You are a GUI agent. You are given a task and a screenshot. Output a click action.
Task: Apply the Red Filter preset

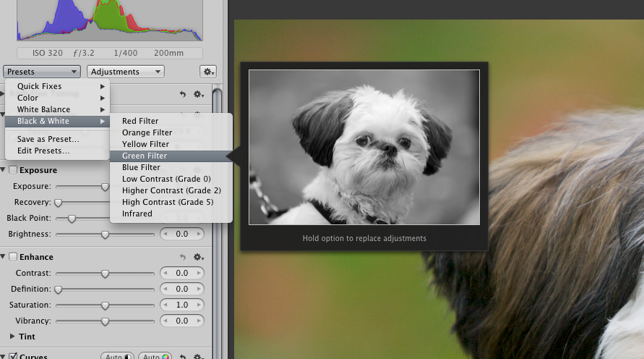[x=171, y=121]
